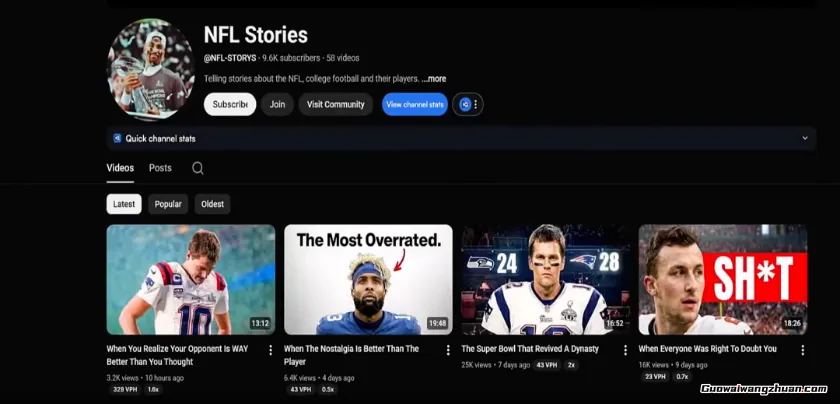Select the Popular sort filter
The height and width of the screenshot is (404, 840).
tap(168, 204)
